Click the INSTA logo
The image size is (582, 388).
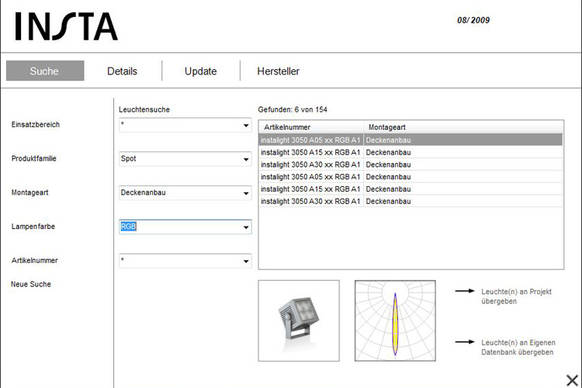[x=66, y=26]
